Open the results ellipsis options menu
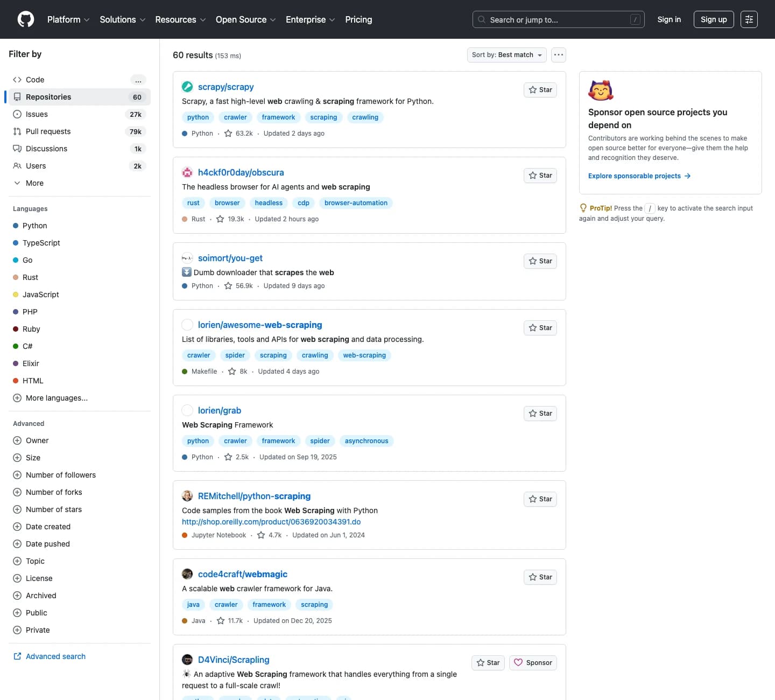The height and width of the screenshot is (700, 775). [x=559, y=55]
